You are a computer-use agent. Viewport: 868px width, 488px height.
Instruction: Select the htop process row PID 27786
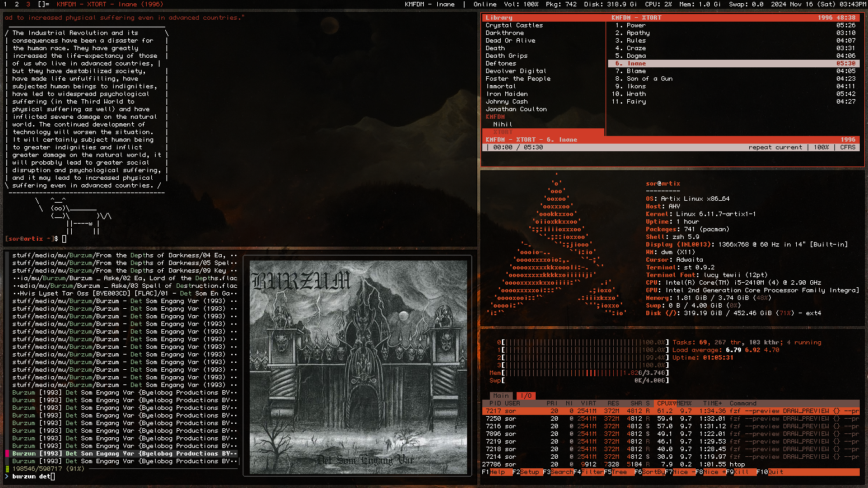click(670, 464)
